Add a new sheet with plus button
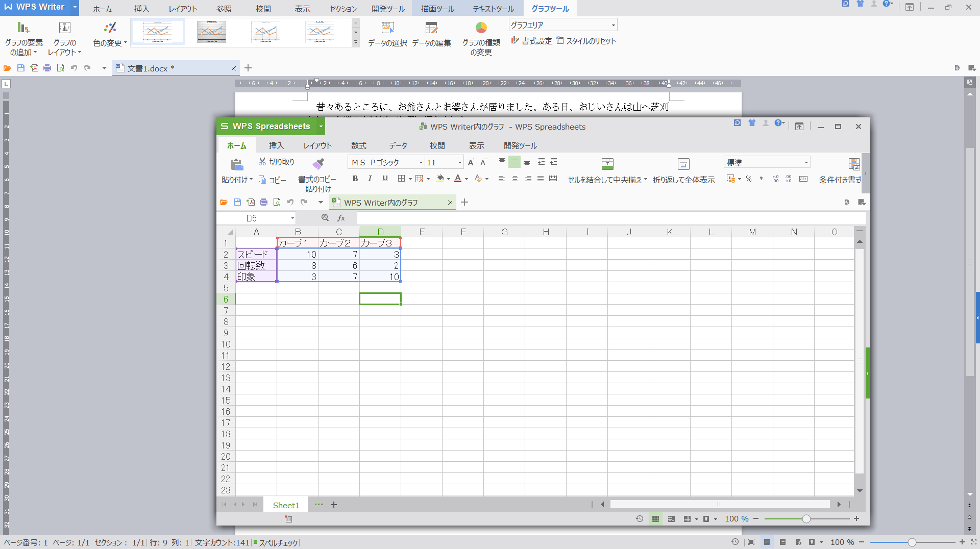Viewport: 980px width, 549px height. 334,505
